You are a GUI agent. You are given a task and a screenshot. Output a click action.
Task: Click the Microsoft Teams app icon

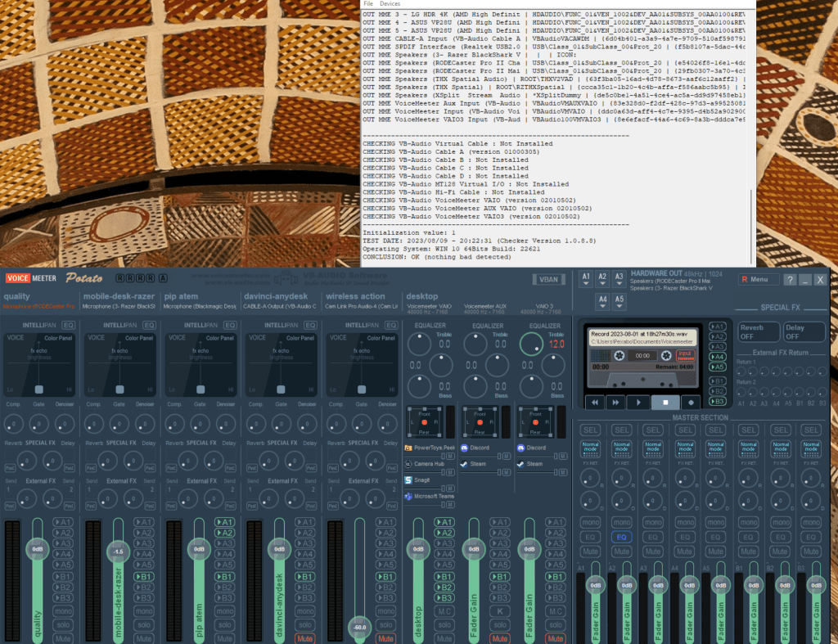point(408,497)
